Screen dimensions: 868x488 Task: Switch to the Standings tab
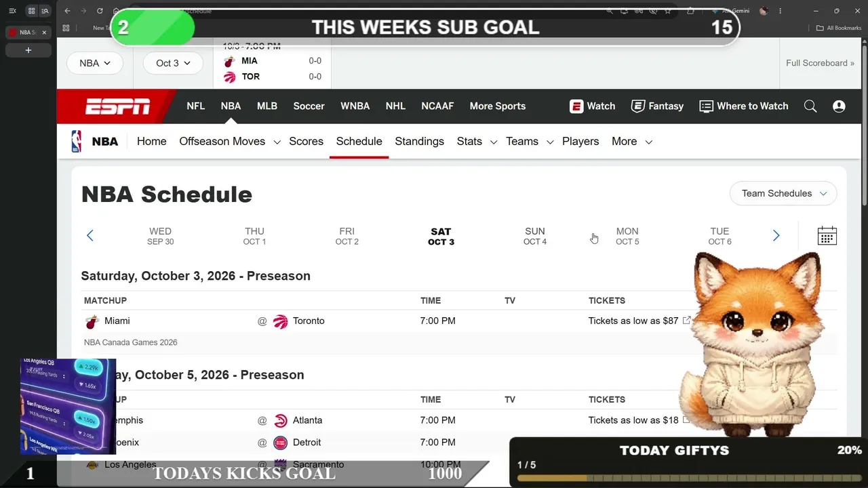pos(419,142)
